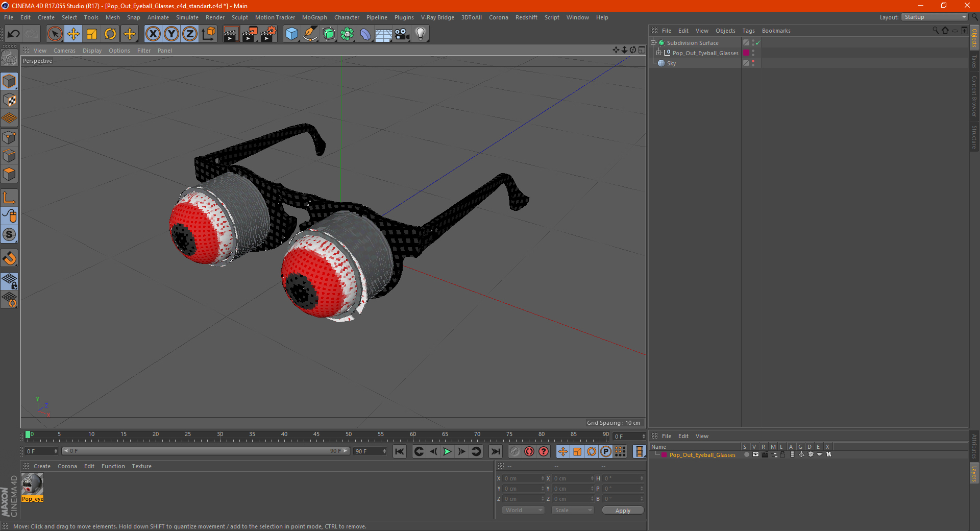Open the object manager Tags menu
980x531 pixels.
click(x=748, y=31)
